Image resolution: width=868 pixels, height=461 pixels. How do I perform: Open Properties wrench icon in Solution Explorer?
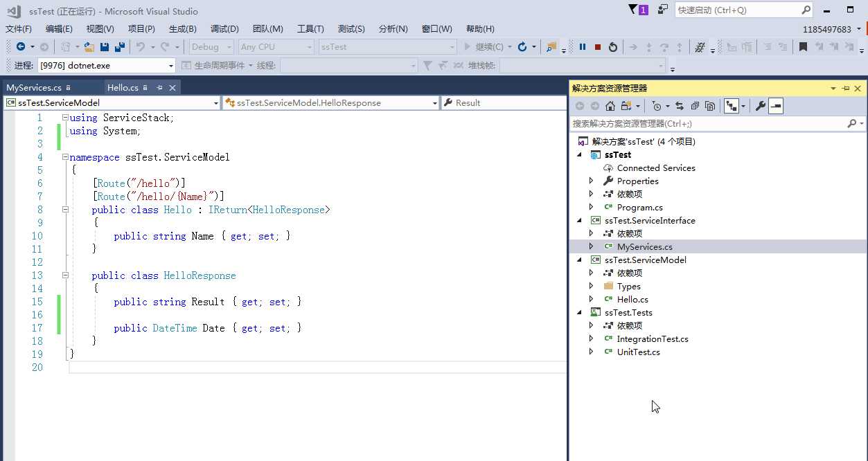[x=760, y=106]
